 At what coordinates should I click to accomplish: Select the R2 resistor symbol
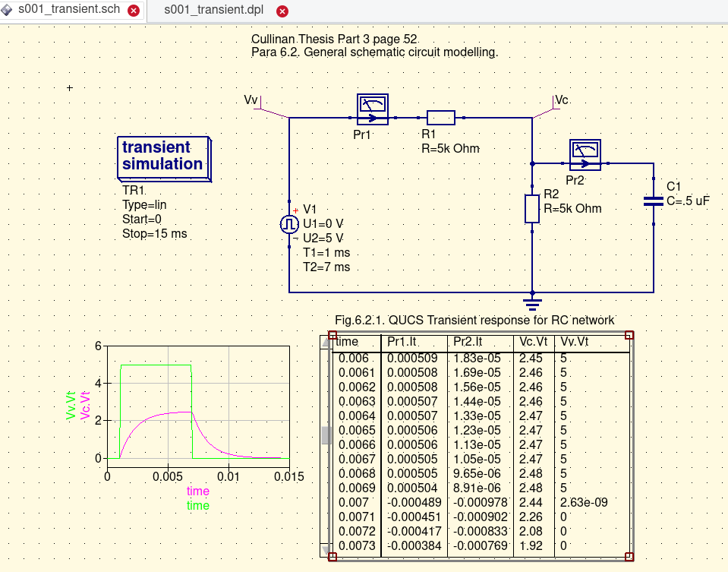pyautogui.click(x=532, y=208)
